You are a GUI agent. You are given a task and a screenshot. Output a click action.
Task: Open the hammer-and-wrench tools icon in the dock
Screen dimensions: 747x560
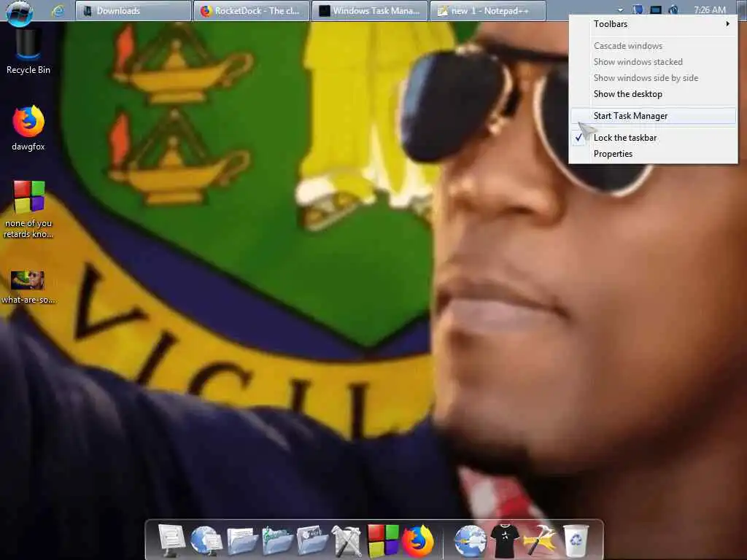(x=347, y=540)
